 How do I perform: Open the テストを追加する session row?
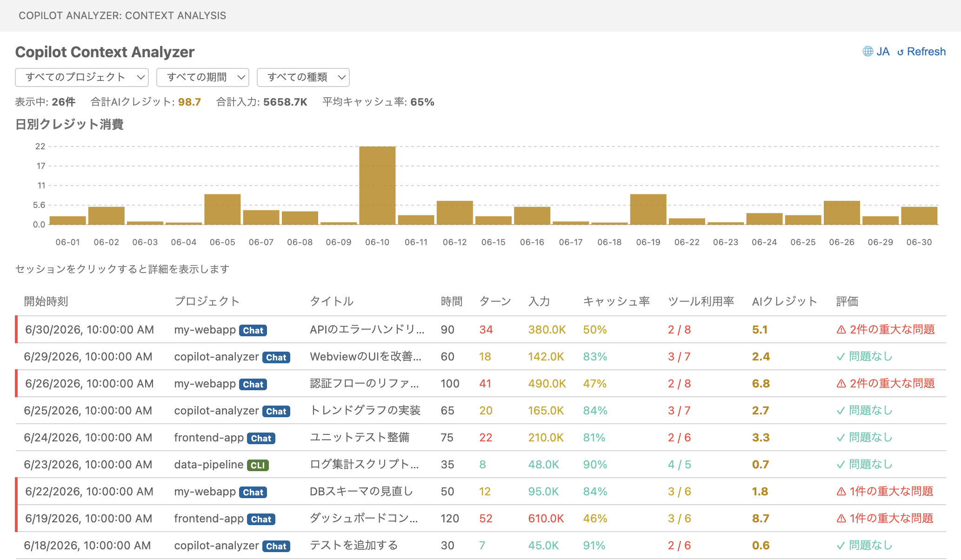(x=481, y=545)
